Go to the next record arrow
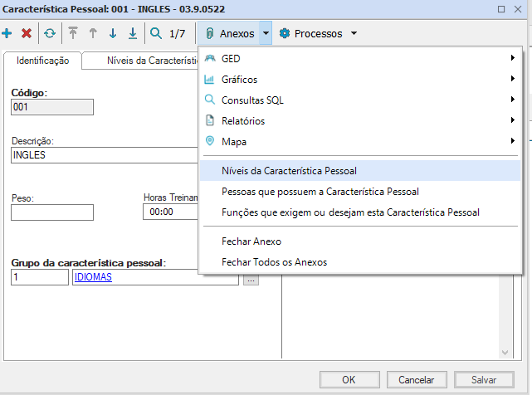This screenshot has height=395, width=532. tap(113, 34)
